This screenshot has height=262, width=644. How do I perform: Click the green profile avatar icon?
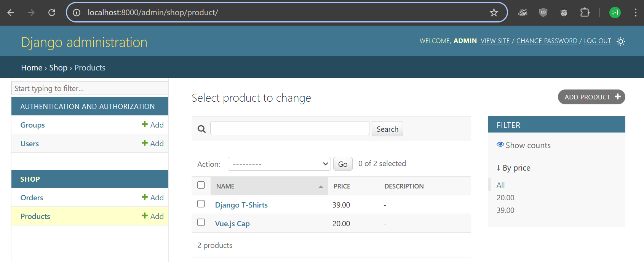[x=615, y=13]
